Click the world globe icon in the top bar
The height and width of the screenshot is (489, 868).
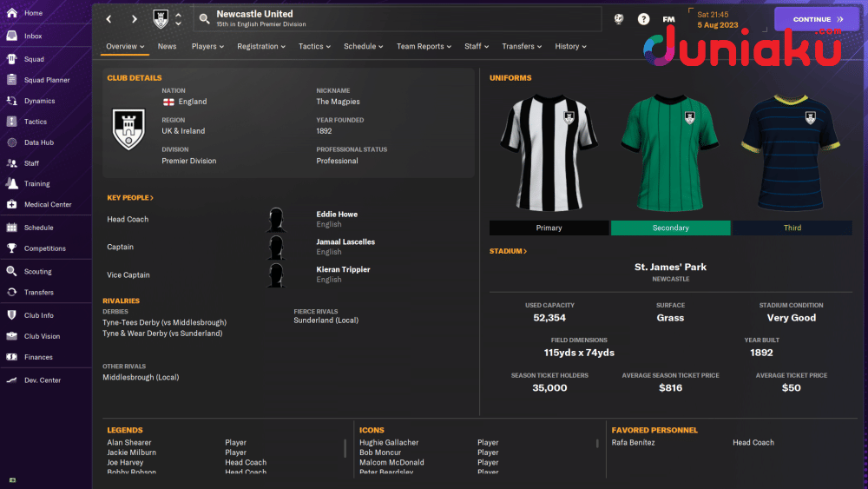[x=619, y=19]
